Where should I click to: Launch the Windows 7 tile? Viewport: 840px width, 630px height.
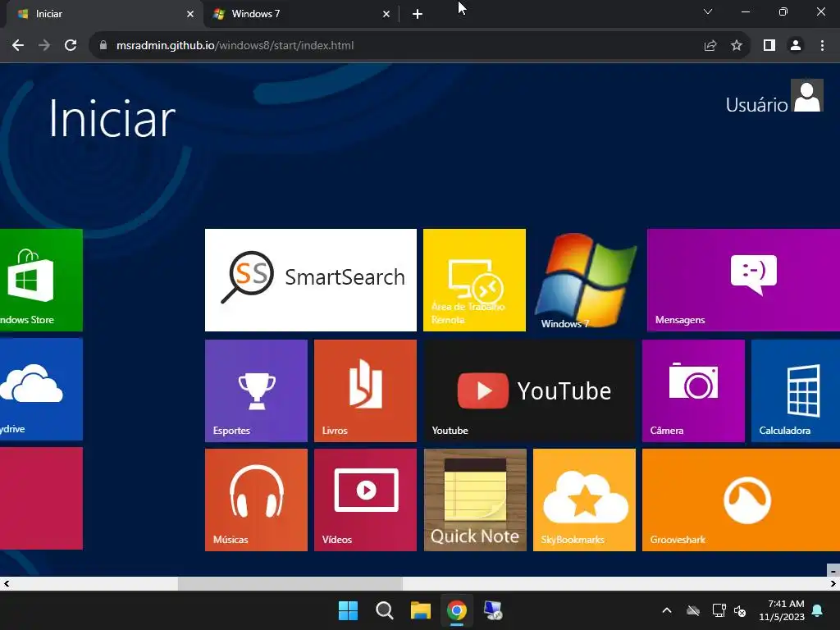[584, 280]
